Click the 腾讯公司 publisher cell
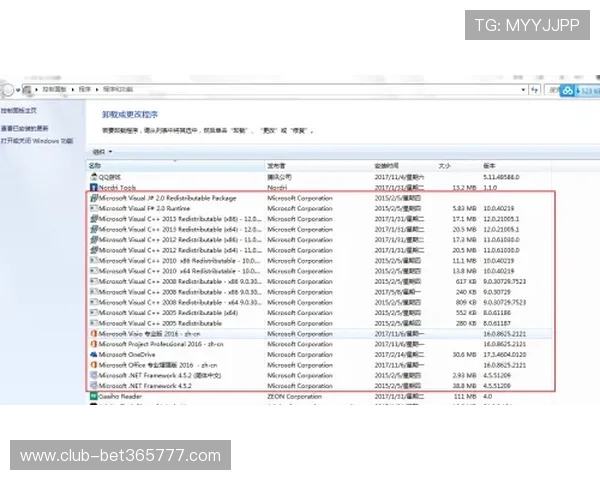 click(x=279, y=177)
